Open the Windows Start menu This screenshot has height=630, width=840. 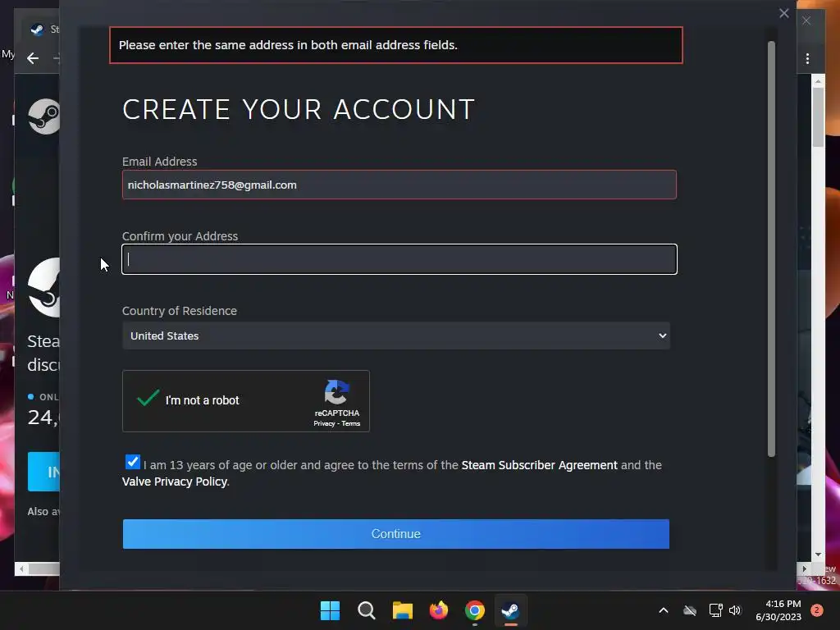point(330,610)
